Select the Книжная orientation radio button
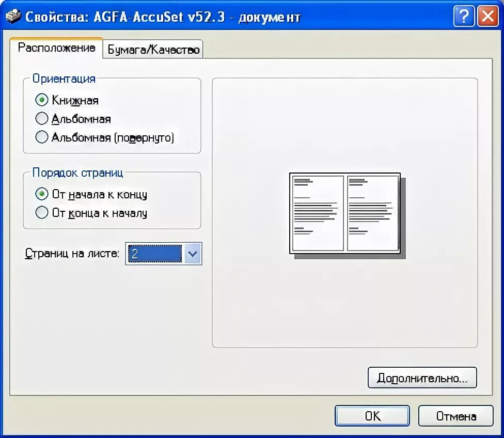Viewport: 504px width, 438px height. [x=41, y=100]
